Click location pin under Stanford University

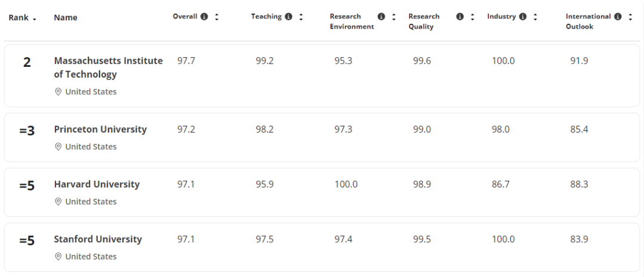click(x=58, y=257)
